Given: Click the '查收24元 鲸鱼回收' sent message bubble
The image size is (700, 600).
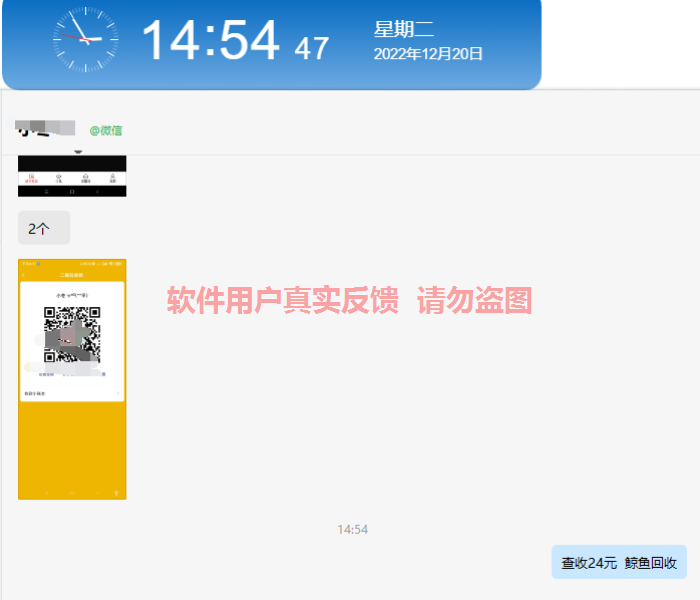Looking at the screenshot, I should tap(619, 563).
